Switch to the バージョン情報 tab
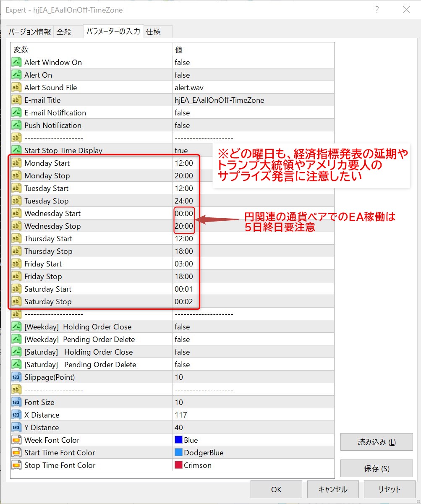Screen dimensions: 421x504 point(30,32)
